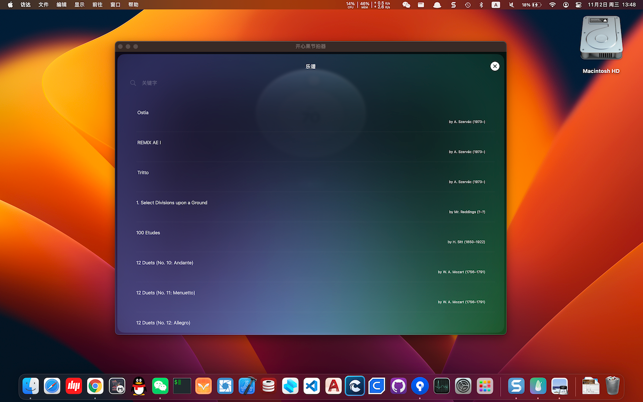Open the Downloads stack in the Dock
The image size is (643, 402).
(x=591, y=386)
